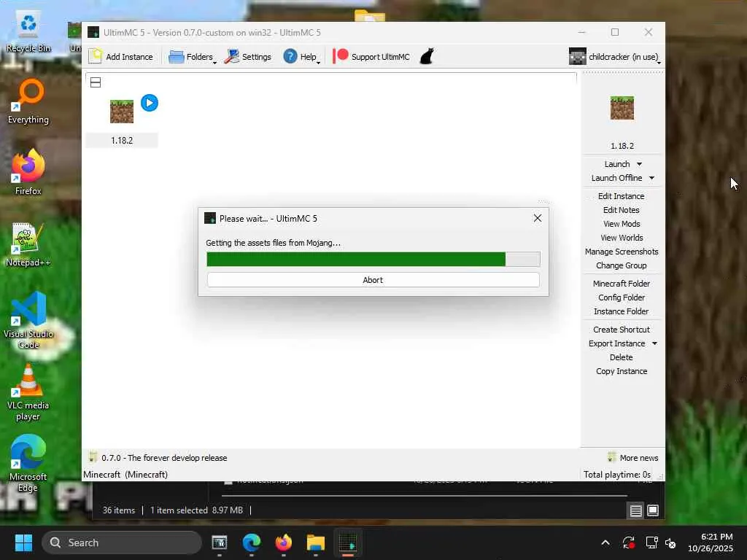
Task: Select the 1.18.2 instance grass block icon
Action: (x=122, y=112)
